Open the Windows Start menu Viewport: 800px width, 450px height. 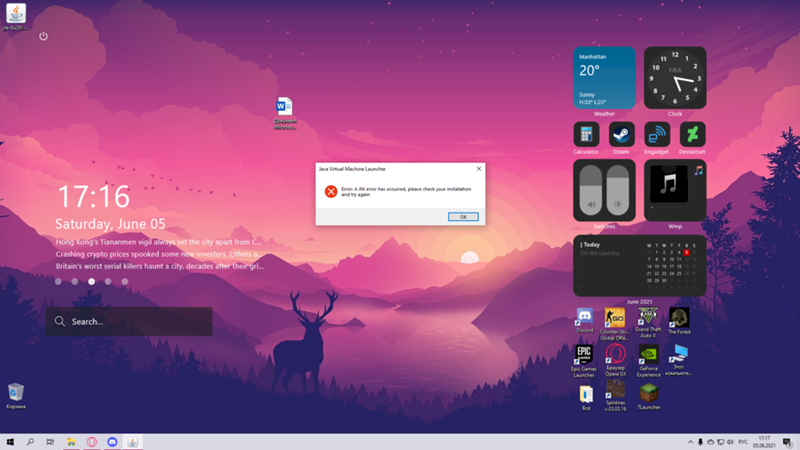(x=10, y=441)
